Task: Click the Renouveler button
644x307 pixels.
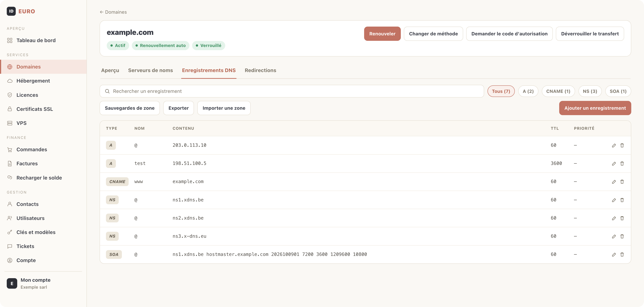Action: coord(382,34)
